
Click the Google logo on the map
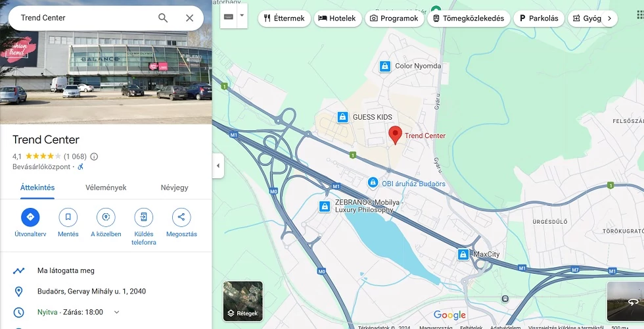[x=449, y=315]
